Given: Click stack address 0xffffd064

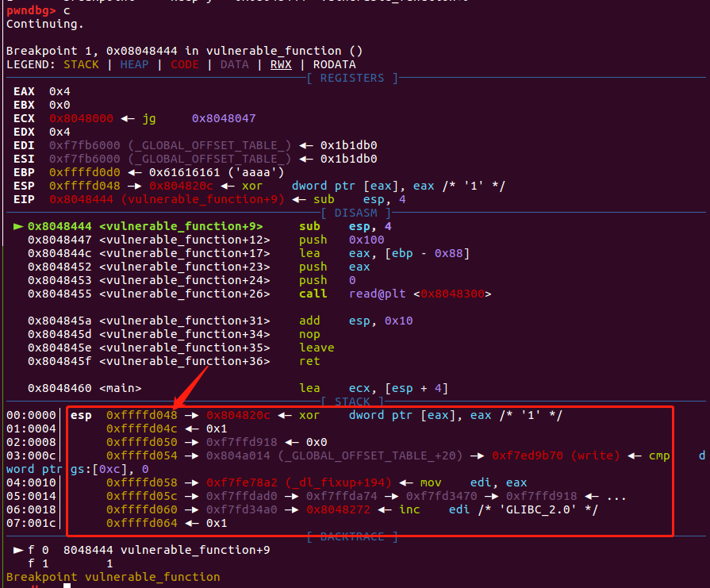Looking at the screenshot, I should point(142,523).
